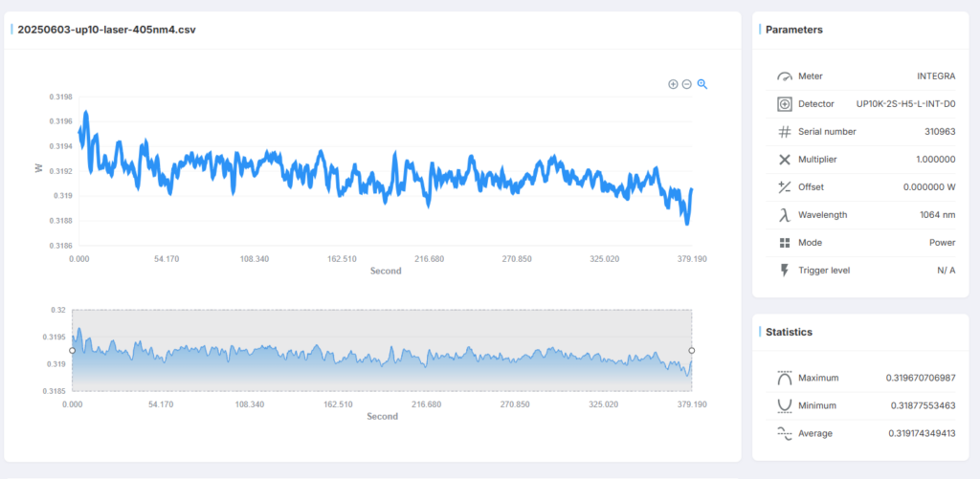The width and height of the screenshot is (980, 479).
Task: Click the right handle of the range selector
Action: pos(692,350)
